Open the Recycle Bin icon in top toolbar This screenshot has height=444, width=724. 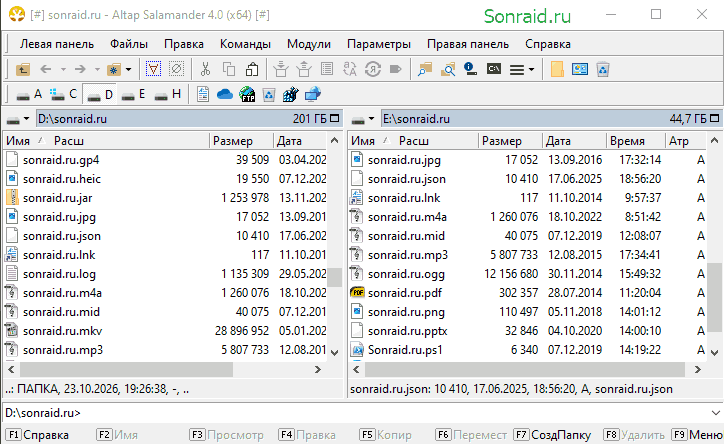[x=603, y=69]
